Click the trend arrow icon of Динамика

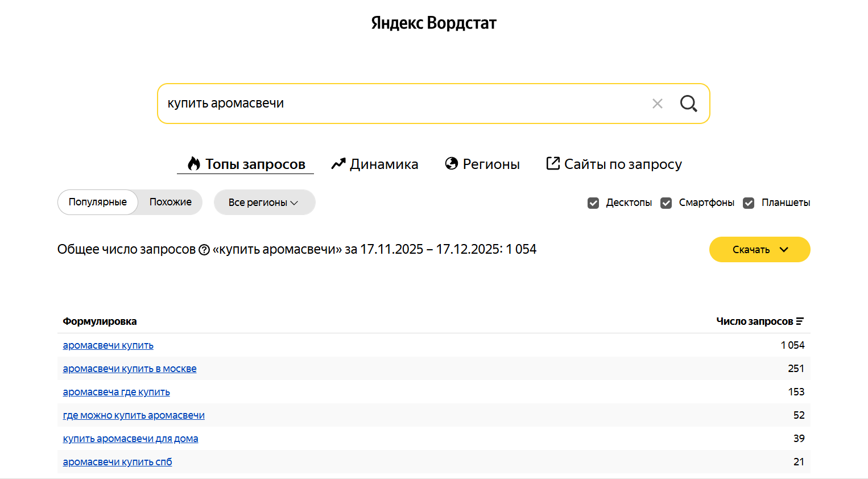pyautogui.click(x=338, y=164)
